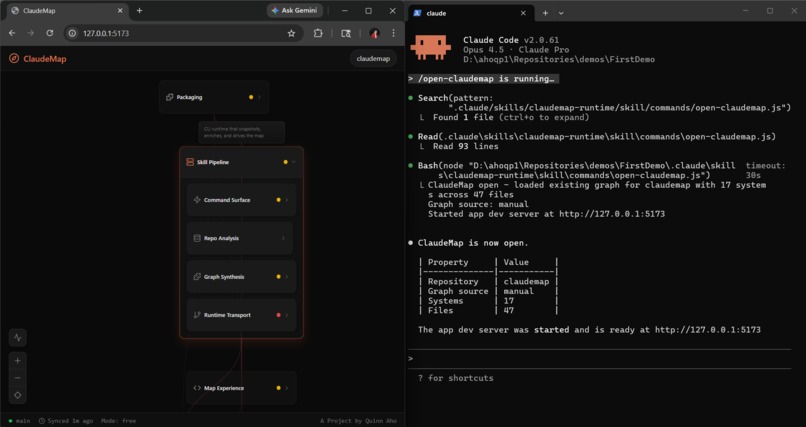Bookmark this page with the star icon
Viewport: 806px width, 427px height.
291,33
